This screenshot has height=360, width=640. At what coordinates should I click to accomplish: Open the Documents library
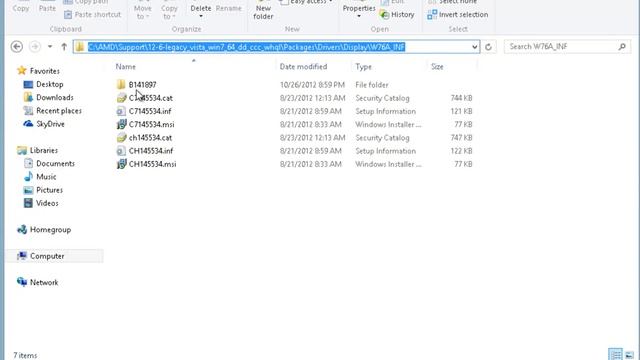tap(56, 164)
